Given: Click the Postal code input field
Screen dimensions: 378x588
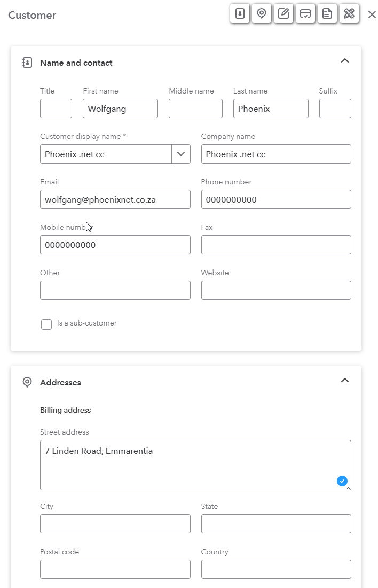Looking at the screenshot, I should tap(115, 569).
